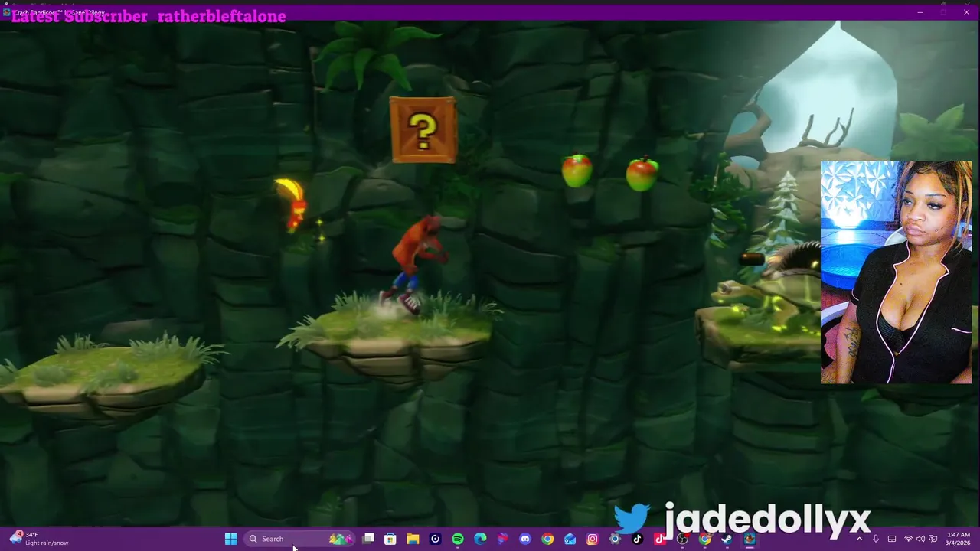The width and height of the screenshot is (980, 551).
Task: Click the microphone tray icon
Action: 876,539
